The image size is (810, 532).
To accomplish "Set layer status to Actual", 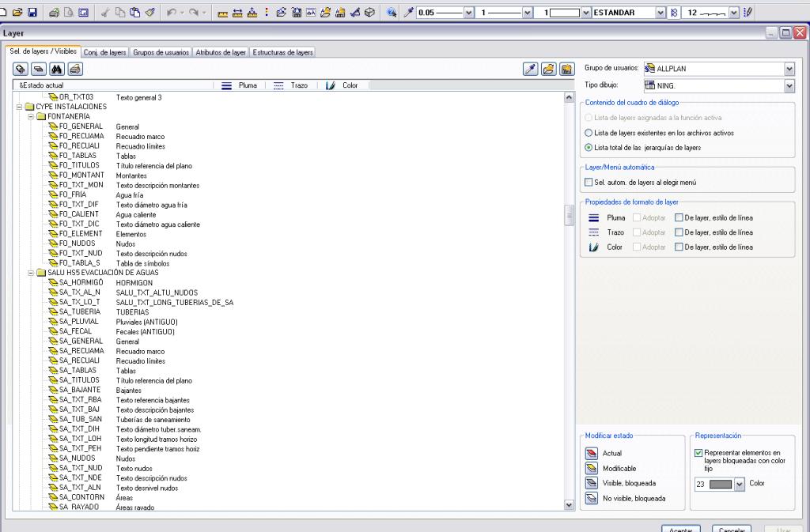I will click(592, 453).
